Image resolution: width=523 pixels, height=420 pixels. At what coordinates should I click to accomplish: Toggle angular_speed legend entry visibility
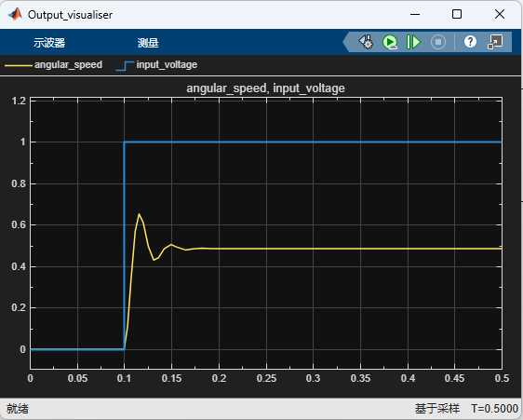click(x=53, y=64)
